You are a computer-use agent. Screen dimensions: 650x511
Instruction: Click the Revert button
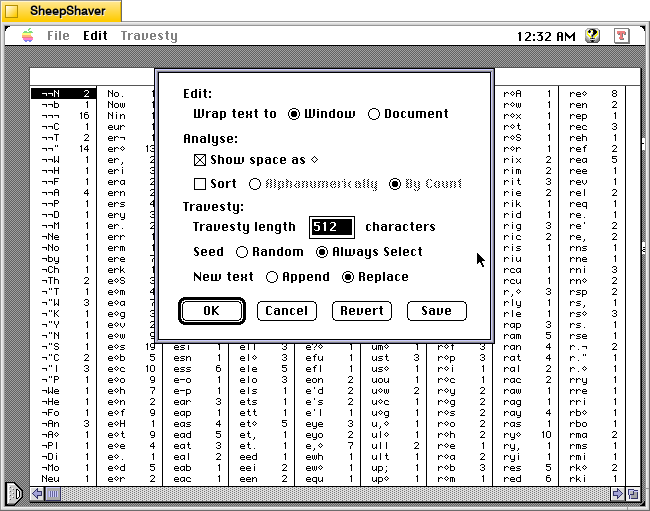[x=362, y=311]
